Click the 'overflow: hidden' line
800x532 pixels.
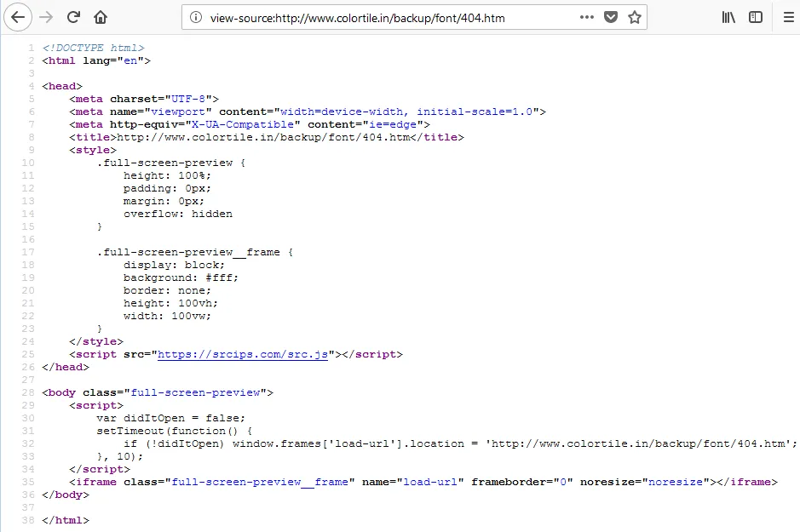[x=177, y=214]
